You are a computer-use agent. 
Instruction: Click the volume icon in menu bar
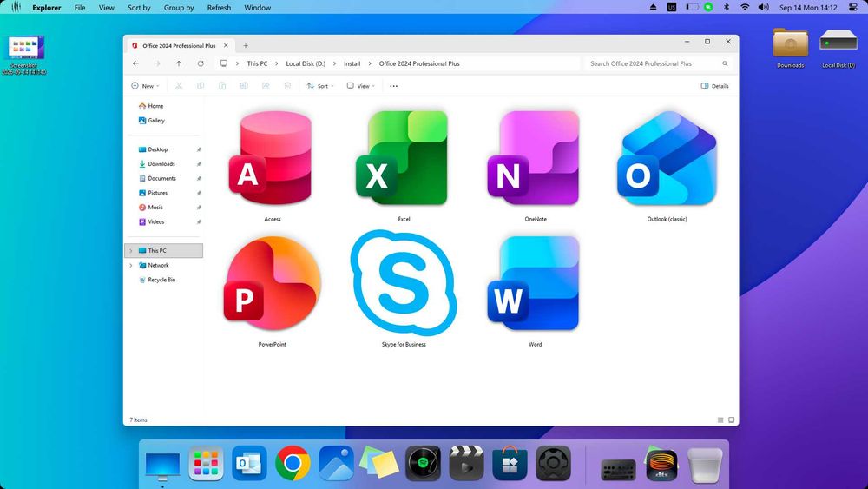click(x=763, y=7)
